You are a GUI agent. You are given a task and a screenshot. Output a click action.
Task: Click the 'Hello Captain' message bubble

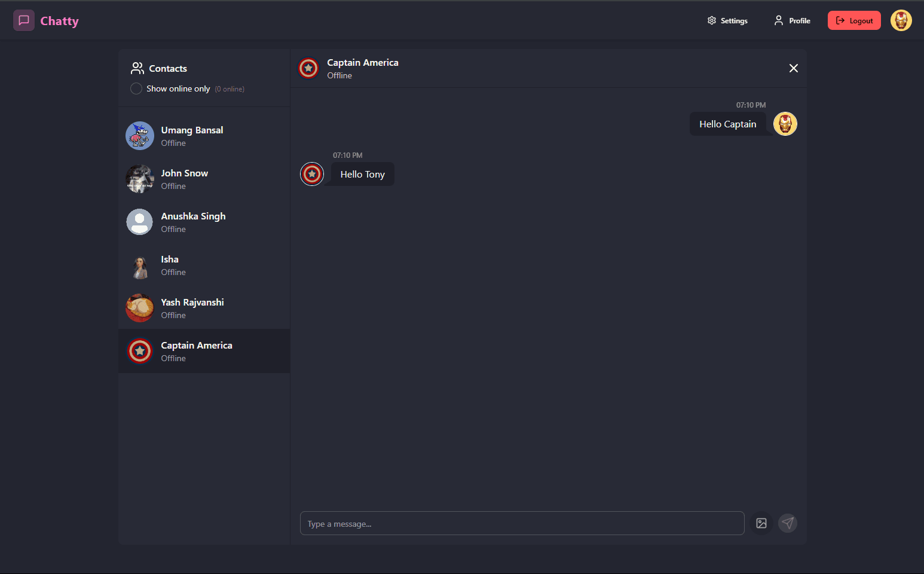point(728,124)
